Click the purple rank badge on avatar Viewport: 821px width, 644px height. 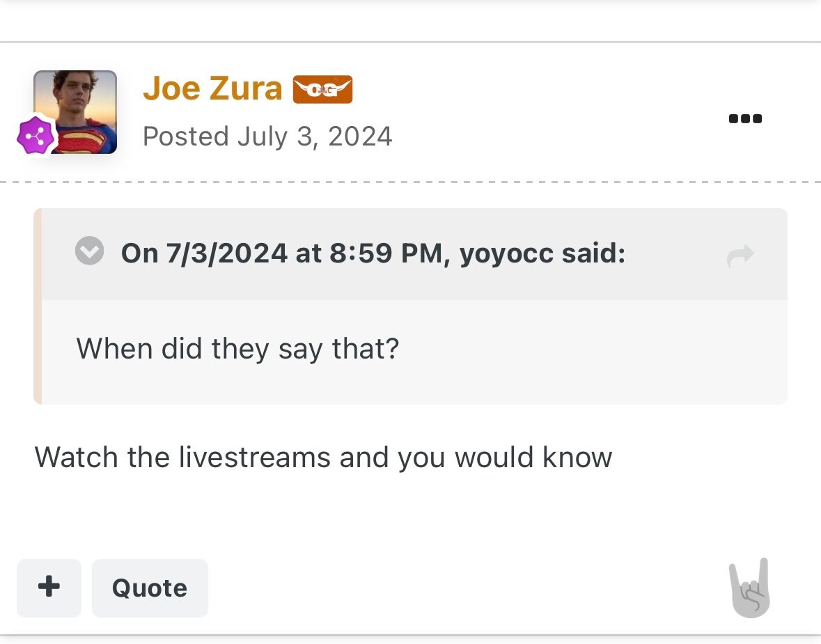(36, 136)
